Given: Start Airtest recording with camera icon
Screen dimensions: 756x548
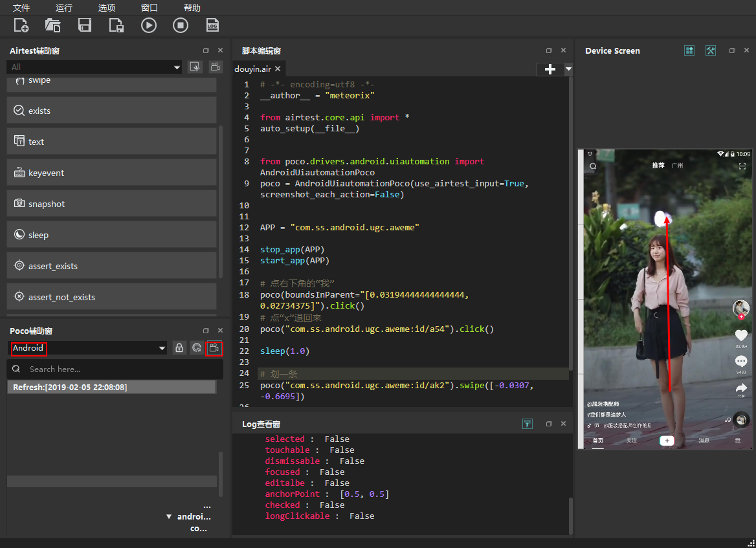Looking at the screenshot, I should [x=215, y=67].
